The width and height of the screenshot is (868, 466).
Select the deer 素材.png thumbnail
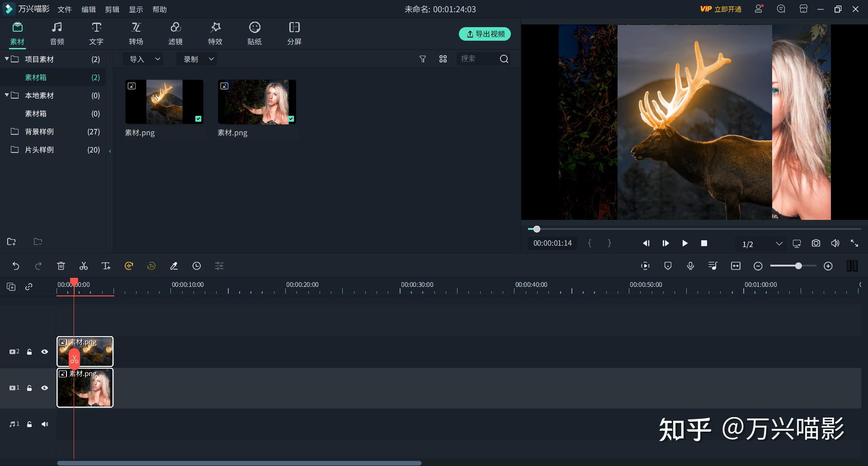[x=164, y=102]
